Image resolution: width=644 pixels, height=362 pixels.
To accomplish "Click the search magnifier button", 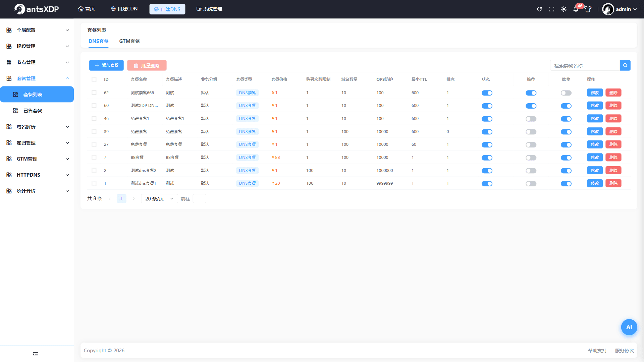I will (625, 65).
